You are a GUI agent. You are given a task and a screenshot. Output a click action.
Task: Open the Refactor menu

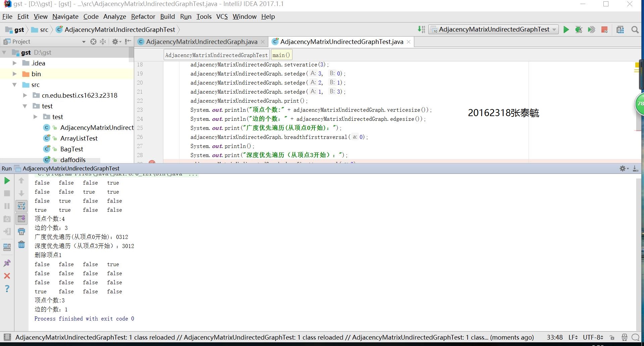coord(143,16)
